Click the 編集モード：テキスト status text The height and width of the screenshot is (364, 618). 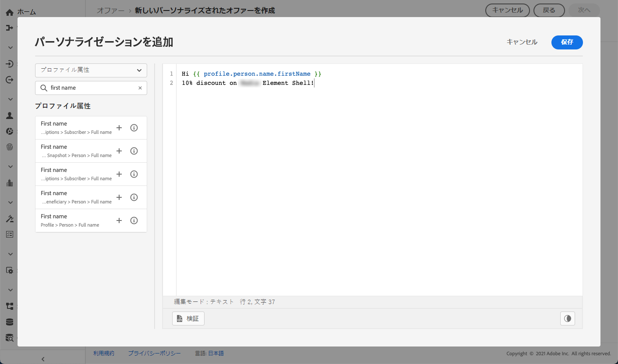[204, 302]
